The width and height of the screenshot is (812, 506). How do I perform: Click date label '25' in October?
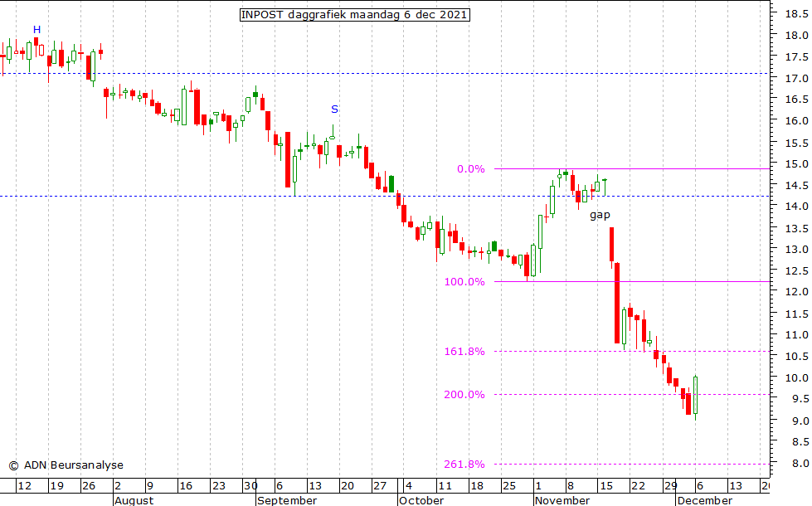509,486
